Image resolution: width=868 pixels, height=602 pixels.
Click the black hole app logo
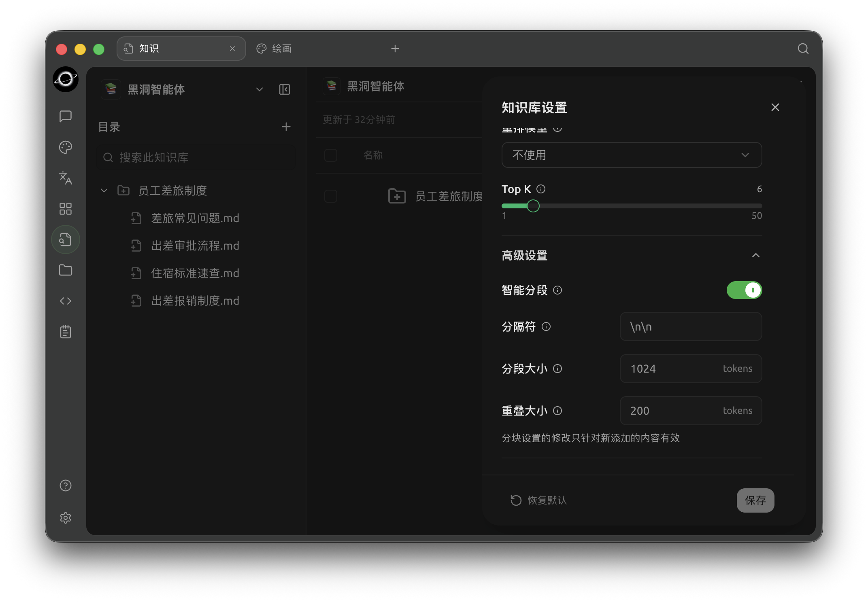tap(66, 79)
